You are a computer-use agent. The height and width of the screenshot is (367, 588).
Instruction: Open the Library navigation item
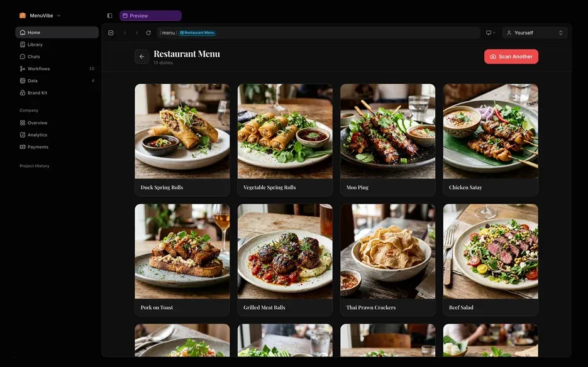[x=35, y=44]
